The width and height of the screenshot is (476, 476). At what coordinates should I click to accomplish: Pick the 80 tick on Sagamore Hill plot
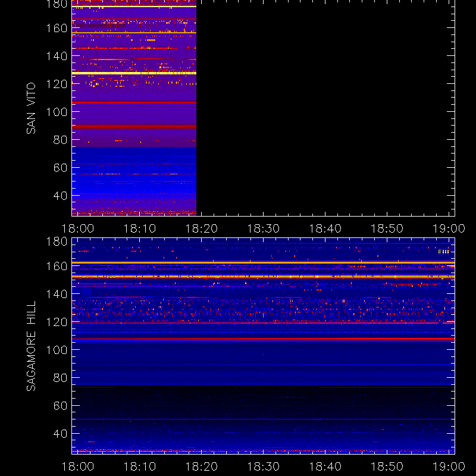coord(60,378)
